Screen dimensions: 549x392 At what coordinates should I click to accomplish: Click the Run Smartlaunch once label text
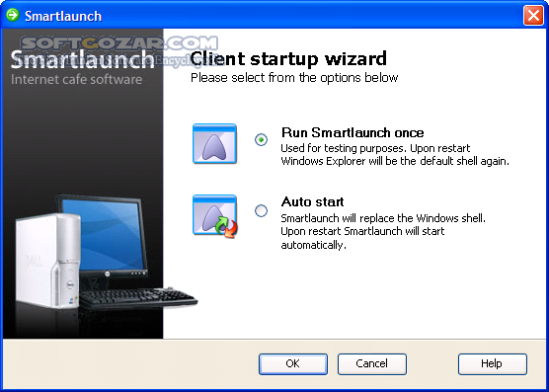353,132
